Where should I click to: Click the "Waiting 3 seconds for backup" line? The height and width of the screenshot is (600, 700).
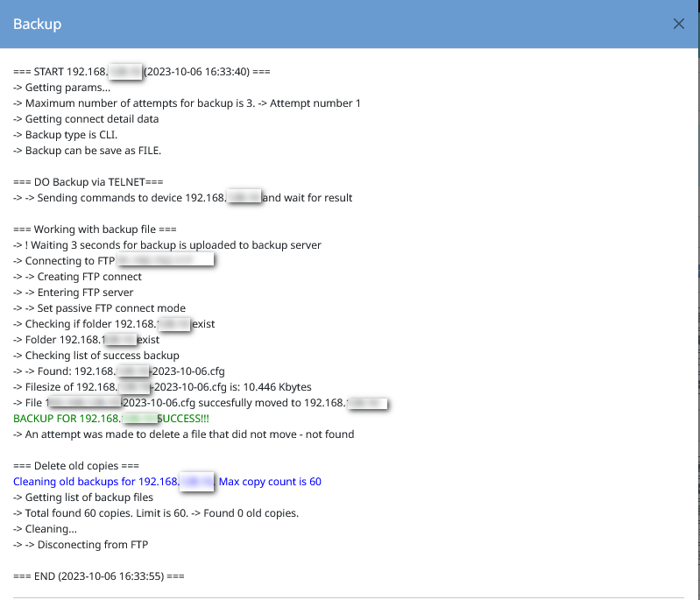tap(167, 245)
